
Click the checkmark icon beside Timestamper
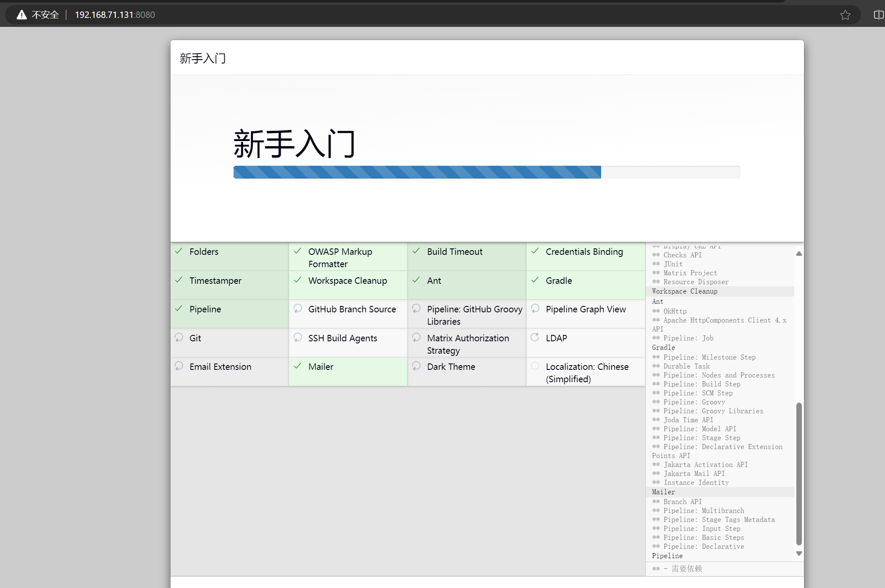click(179, 280)
